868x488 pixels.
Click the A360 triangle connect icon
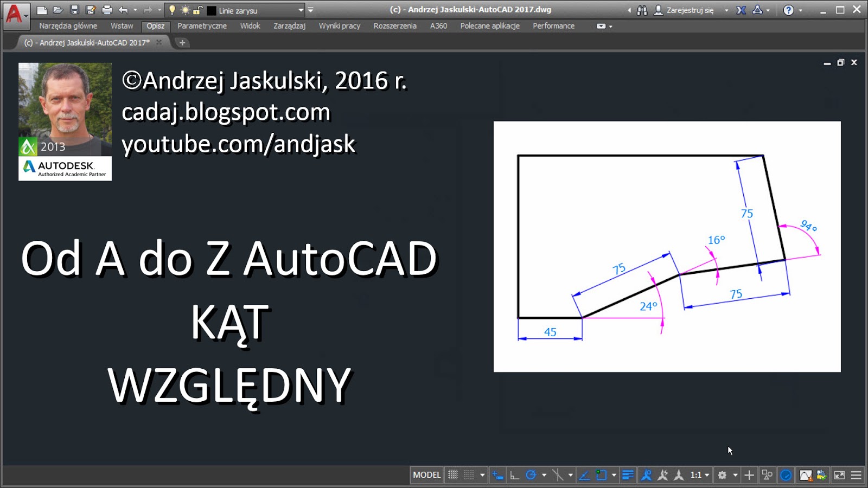(757, 10)
